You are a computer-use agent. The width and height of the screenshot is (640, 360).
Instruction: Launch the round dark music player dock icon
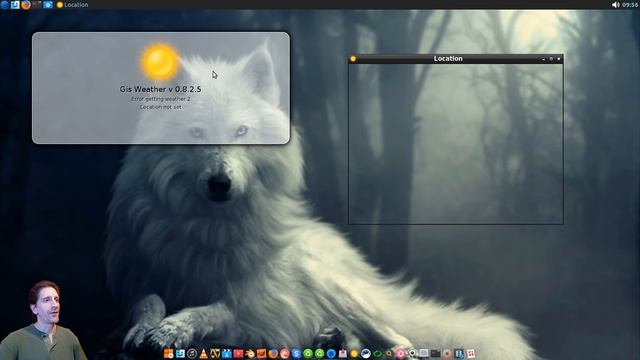pyautogui.click(x=192, y=353)
